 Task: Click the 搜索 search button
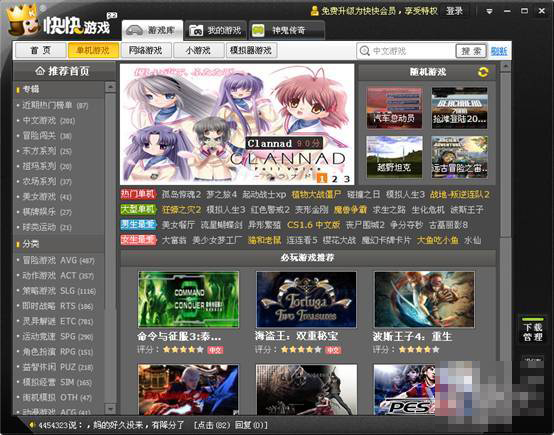coord(471,51)
